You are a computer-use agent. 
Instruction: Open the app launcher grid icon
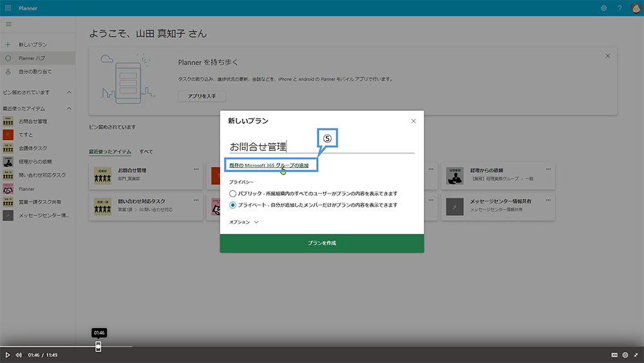click(x=8, y=8)
